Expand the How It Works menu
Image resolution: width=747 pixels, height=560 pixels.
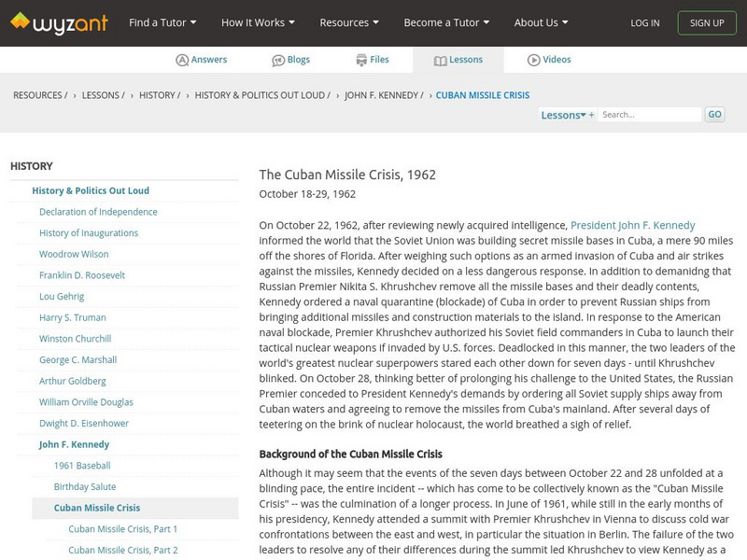(x=258, y=22)
